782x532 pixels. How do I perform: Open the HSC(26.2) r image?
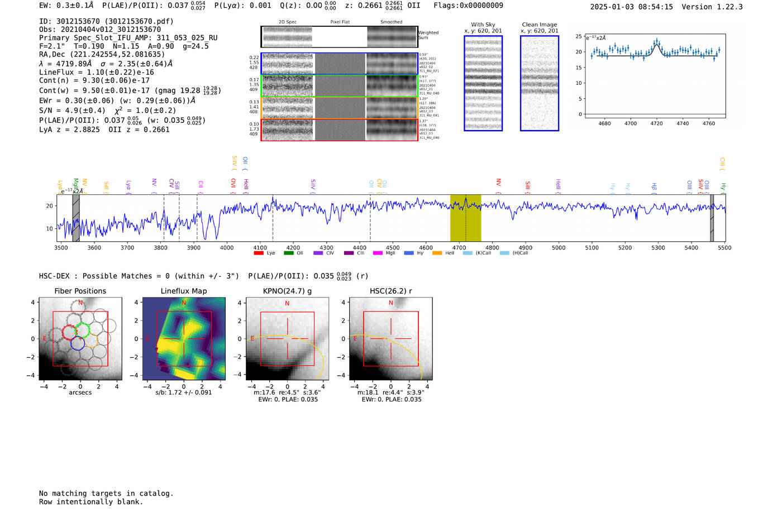tap(390, 339)
